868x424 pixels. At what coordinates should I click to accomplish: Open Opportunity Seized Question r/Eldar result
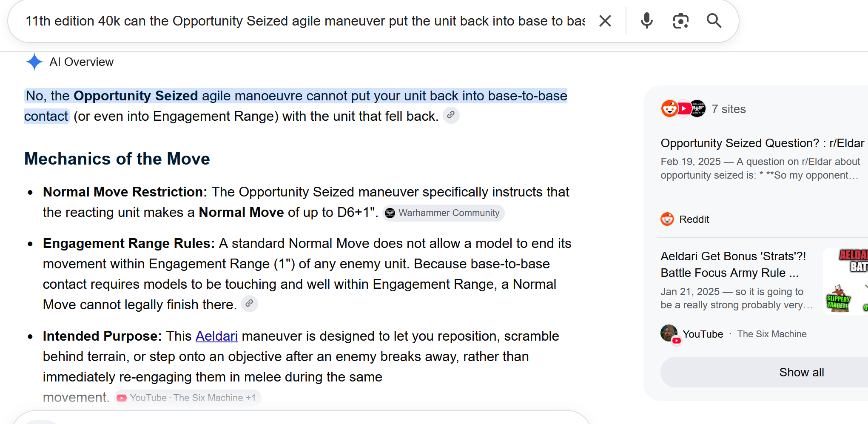coord(762,143)
